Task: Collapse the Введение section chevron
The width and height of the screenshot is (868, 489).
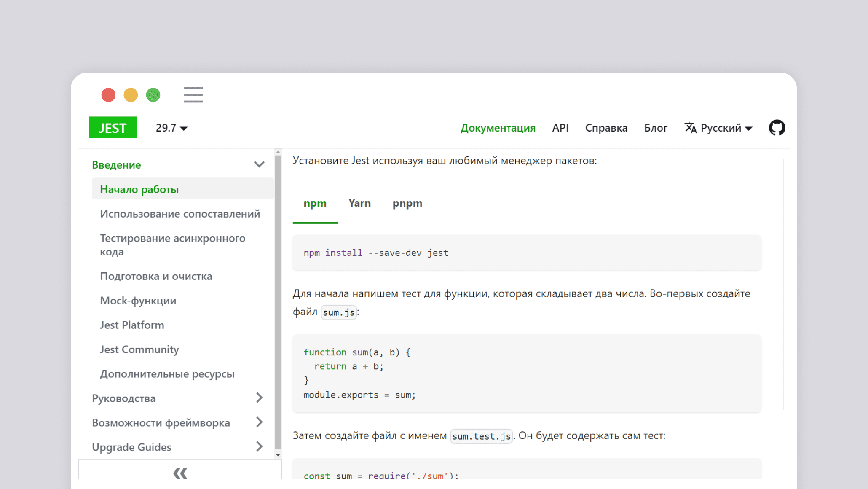Action: point(259,164)
